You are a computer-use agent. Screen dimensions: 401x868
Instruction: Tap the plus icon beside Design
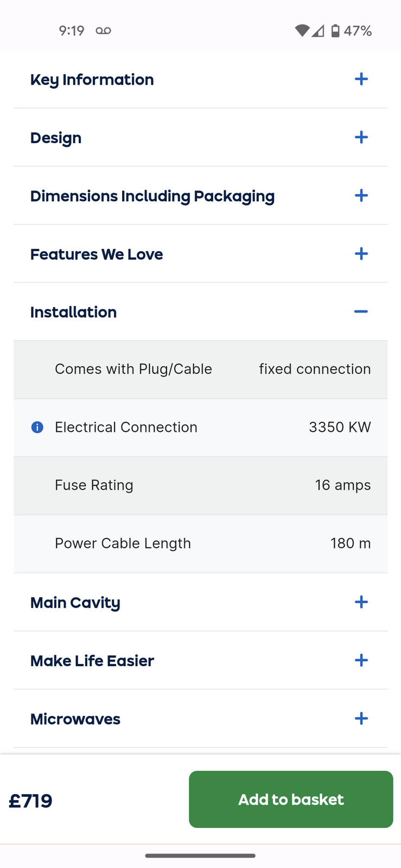[361, 137]
